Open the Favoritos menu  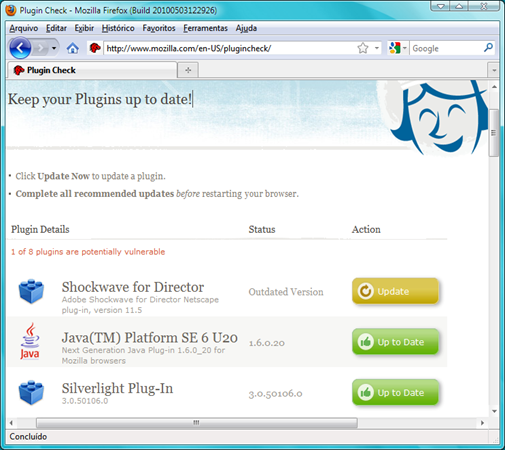[x=159, y=28]
